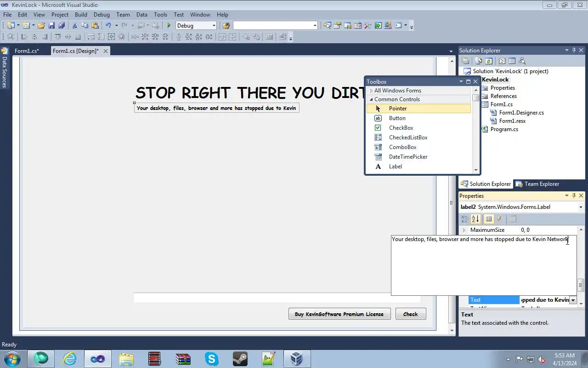588x368 pixels.
Task: Open the Tools menu
Action: (x=160, y=15)
